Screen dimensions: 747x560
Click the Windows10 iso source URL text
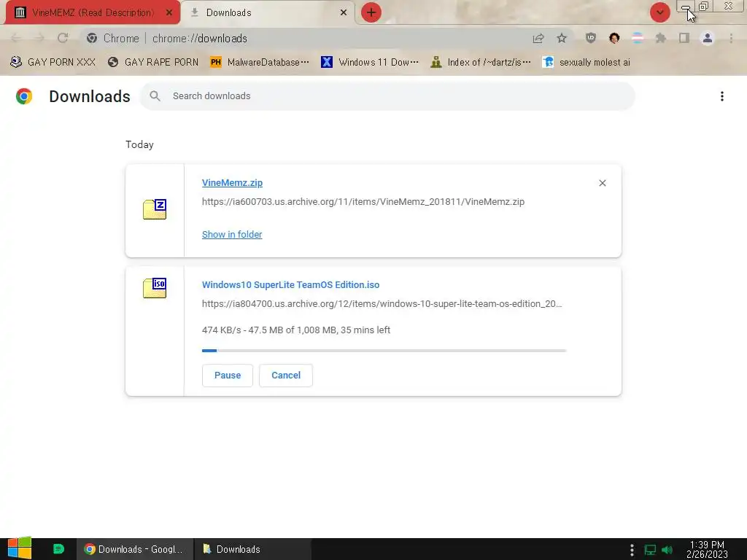click(382, 304)
